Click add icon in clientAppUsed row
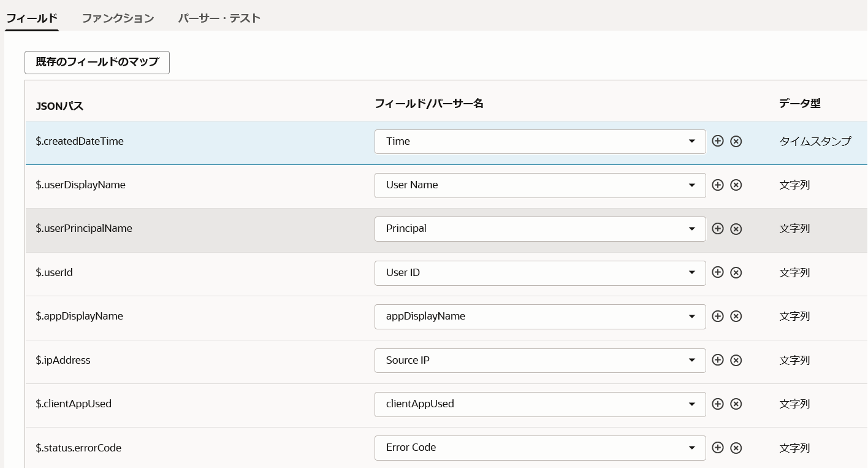 (x=718, y=404)
